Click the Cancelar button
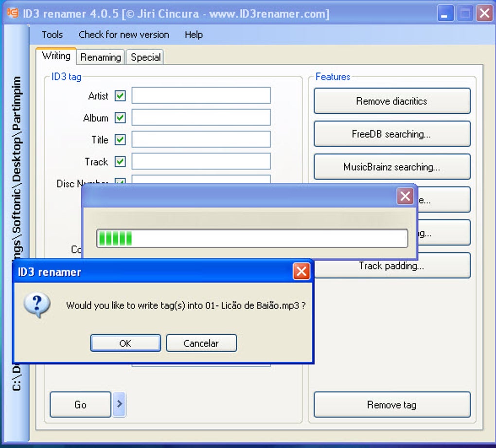 pyautogui.click(x=201, y=343)
